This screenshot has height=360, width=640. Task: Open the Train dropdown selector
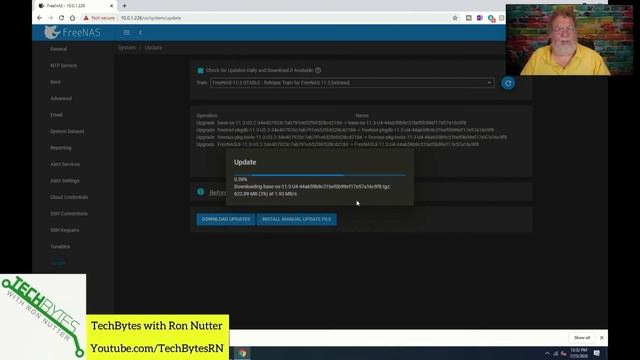pyautogui.click(x=352, y=83)
